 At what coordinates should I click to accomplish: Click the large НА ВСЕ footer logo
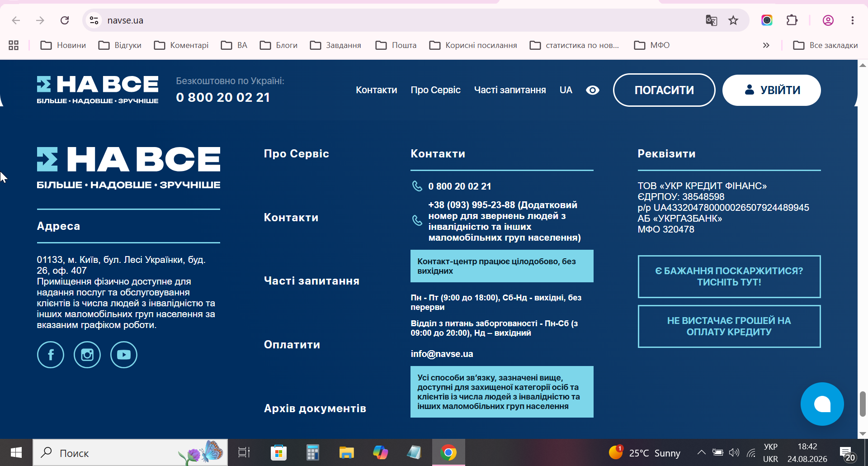128,168
